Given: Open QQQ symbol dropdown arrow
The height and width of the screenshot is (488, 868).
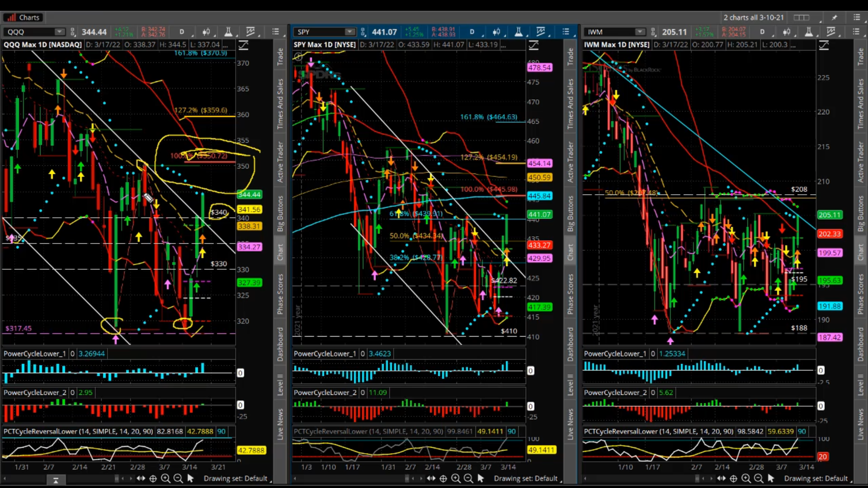Looking at the screenshot, I should pyautogui.click(x=59, y=32).
